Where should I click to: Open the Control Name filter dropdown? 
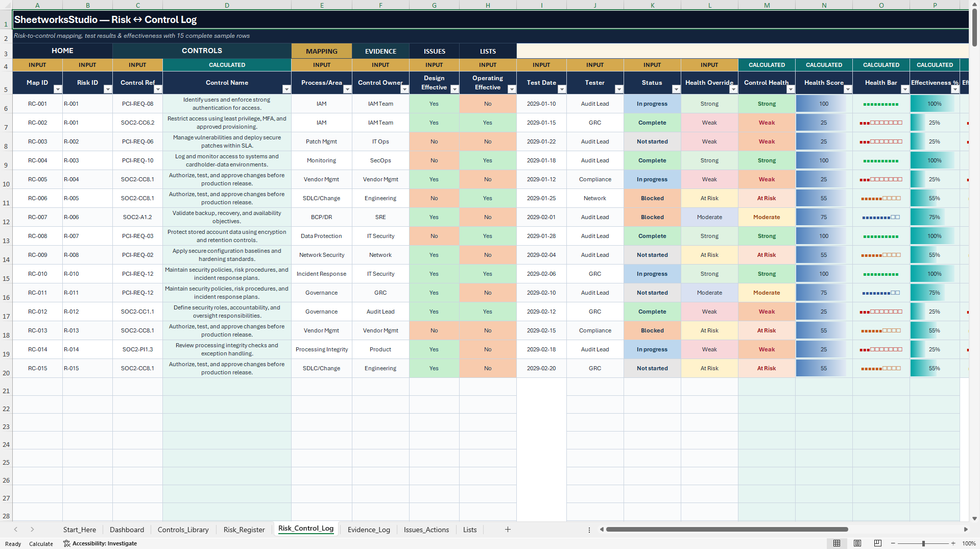(x=286, y=89)
